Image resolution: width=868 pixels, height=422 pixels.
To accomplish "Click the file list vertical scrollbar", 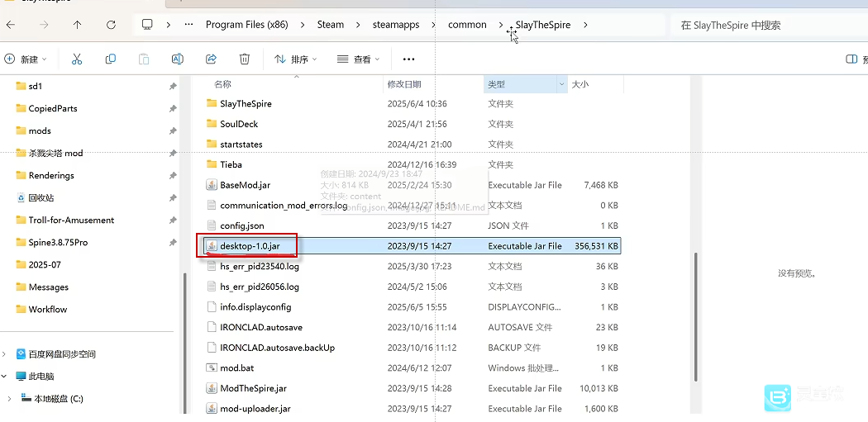I will [x=695, y=315].
